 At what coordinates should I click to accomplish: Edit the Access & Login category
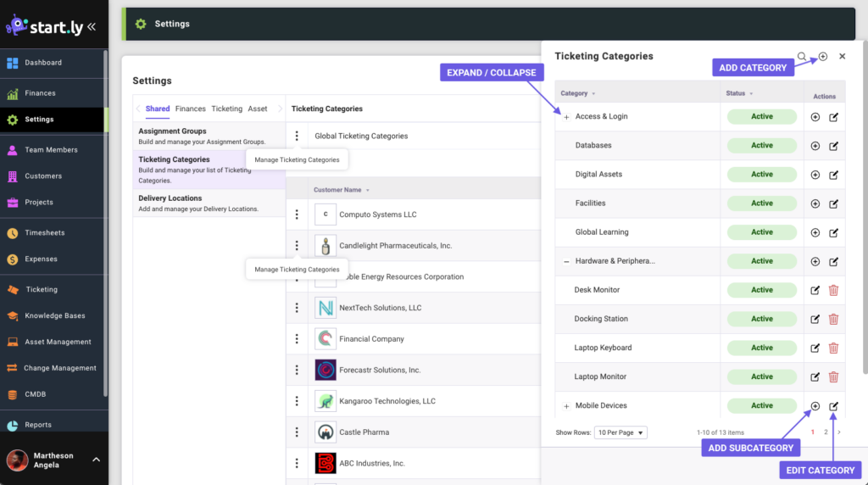pyautogui.click(x=834, y=117)
